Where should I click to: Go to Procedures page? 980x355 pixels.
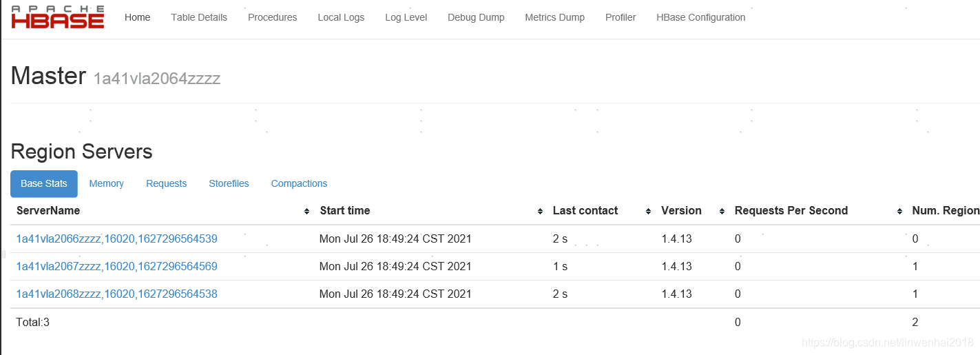tap(272, 17)
